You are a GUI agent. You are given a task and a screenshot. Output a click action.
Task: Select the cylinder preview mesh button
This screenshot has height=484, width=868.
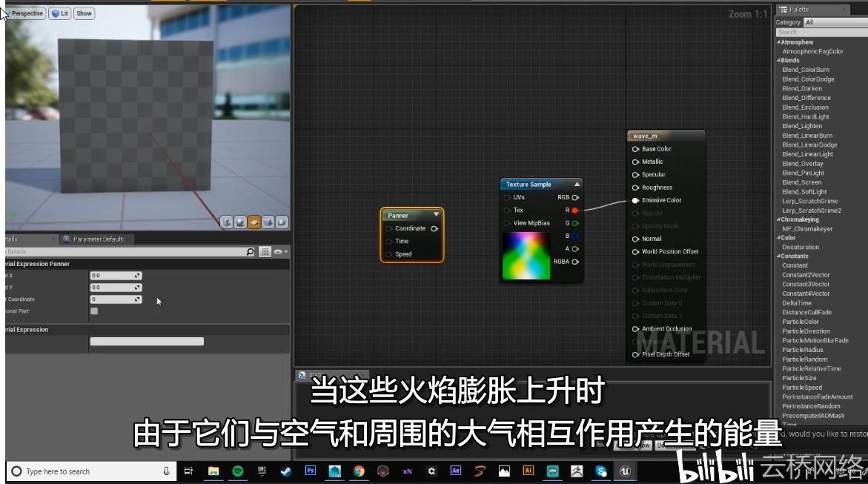[x=226, y=222]
